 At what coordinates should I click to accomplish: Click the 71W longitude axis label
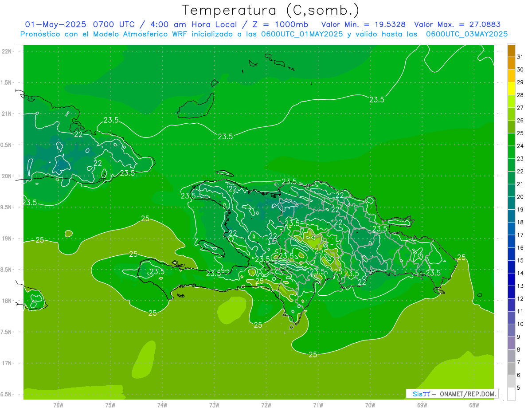[318, 405]
